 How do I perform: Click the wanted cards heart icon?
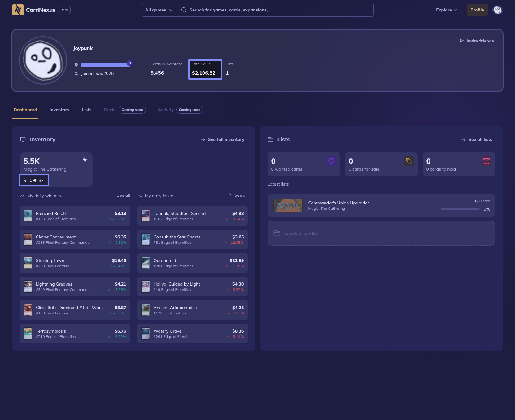pos(331,161)
